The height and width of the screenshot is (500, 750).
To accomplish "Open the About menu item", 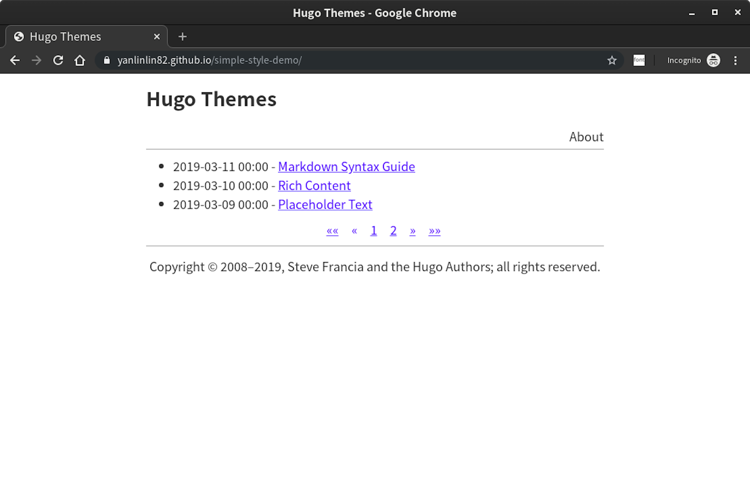I will click(x=586, y=137).
